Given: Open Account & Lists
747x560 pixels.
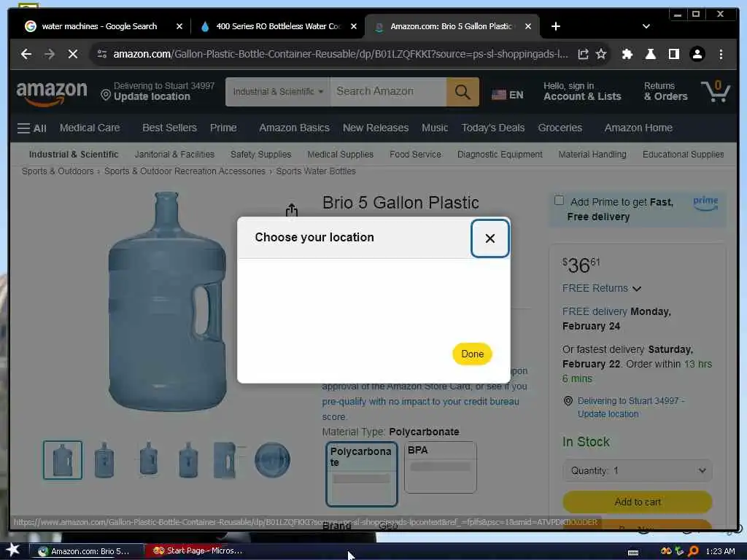Looking at the screenshot, I should point(582,91).
